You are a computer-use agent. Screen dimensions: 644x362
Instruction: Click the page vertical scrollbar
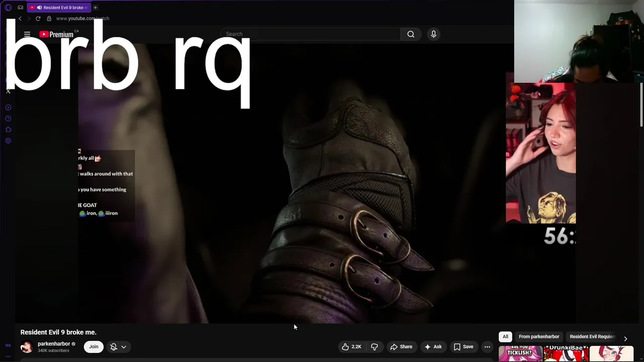pos(641,104)
